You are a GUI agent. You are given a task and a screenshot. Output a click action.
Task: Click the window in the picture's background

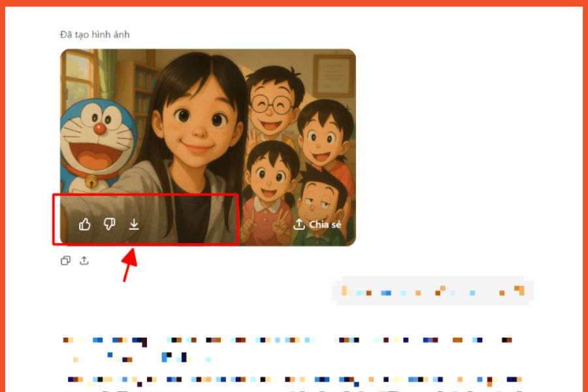[78, 78]
